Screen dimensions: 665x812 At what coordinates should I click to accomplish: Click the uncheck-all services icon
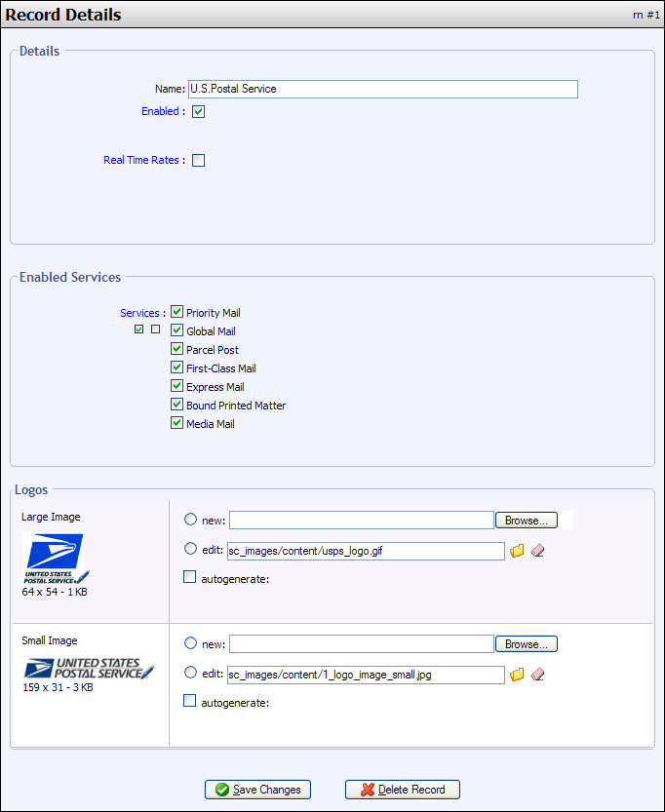[x=155, y=329]
